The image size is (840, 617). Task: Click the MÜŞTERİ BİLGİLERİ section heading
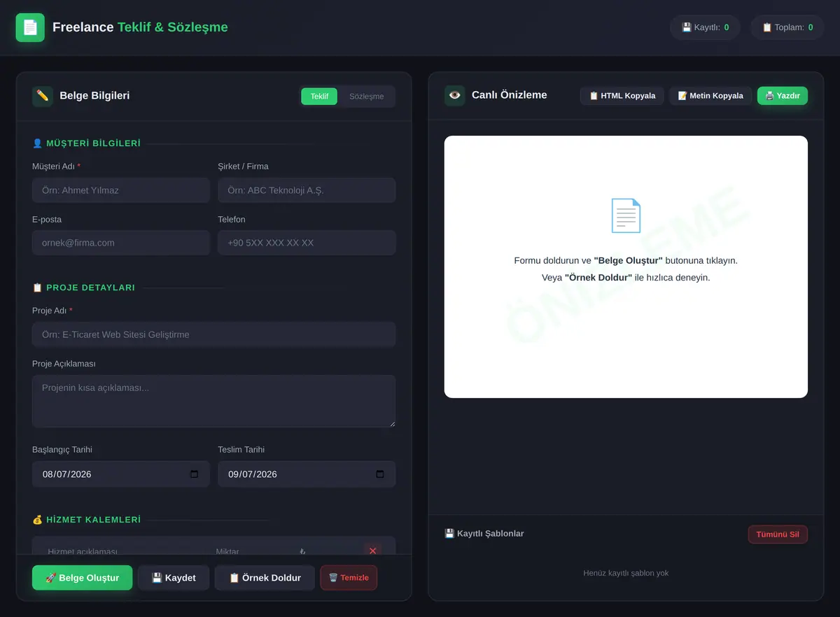click(87, 143)
